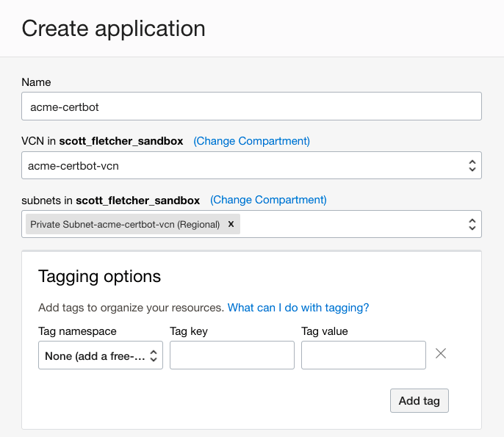
Task: Click the Tag key label
Action: (189, 331)
